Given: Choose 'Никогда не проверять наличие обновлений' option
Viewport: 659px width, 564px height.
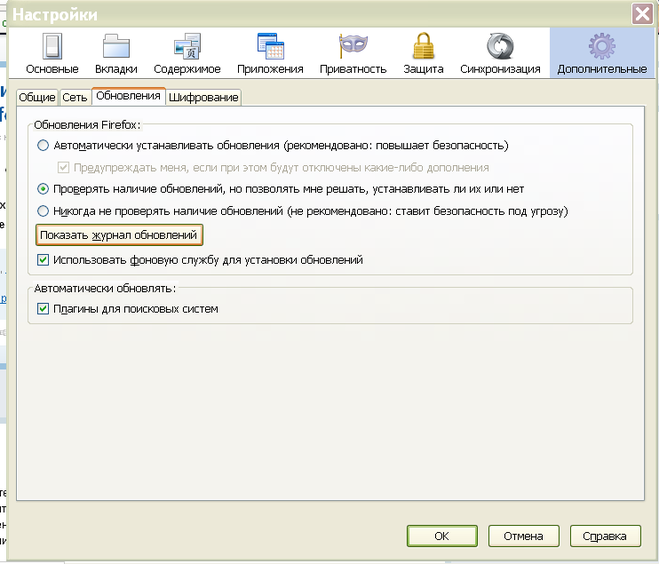Looking at the screenshot, I should (x=43, y=211).
